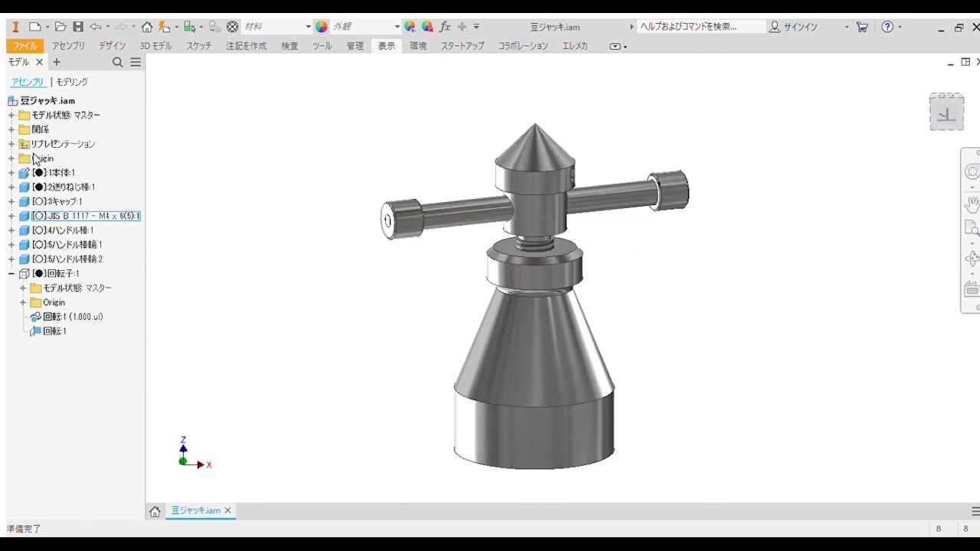Viewport: 980px width, 551px height.
Task: Click the Zoom tool in navigation bar
Action: click(x=972, y=228)
